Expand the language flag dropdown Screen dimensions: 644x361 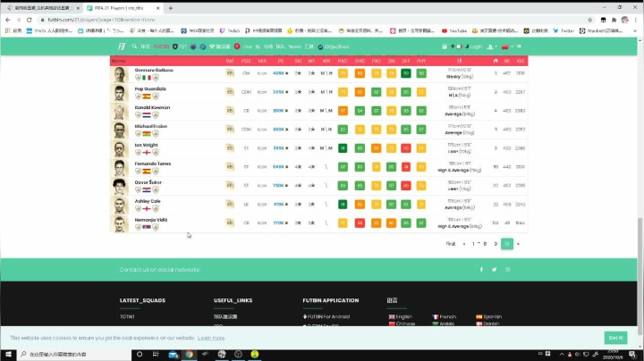(507, 46)
